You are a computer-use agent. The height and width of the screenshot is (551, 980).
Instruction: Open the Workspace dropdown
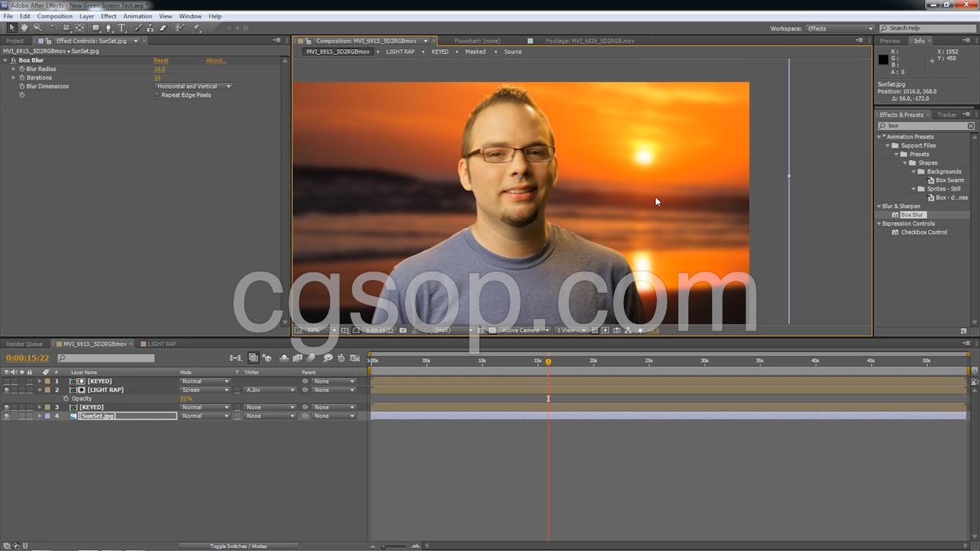tap(840, 28)
